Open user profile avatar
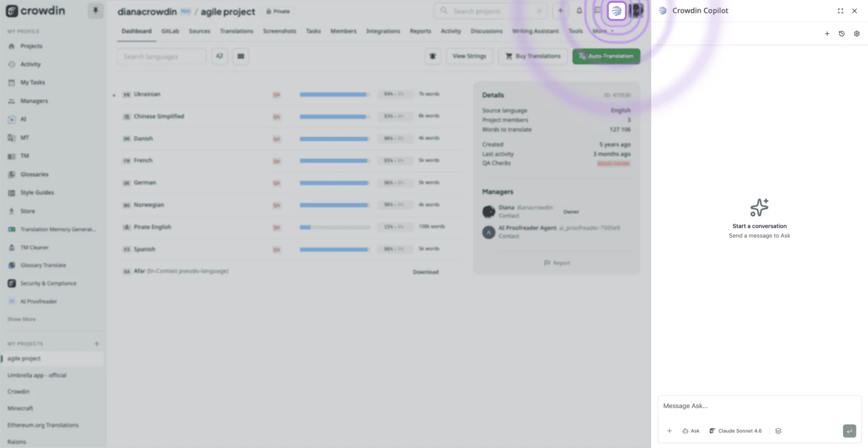Image resolution: width=868 pixels, height=448 pixels. click(636, 10)
